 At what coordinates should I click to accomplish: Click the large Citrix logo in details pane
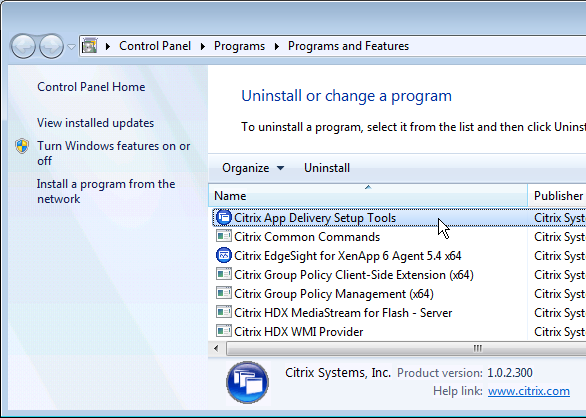tap(247, 382)
